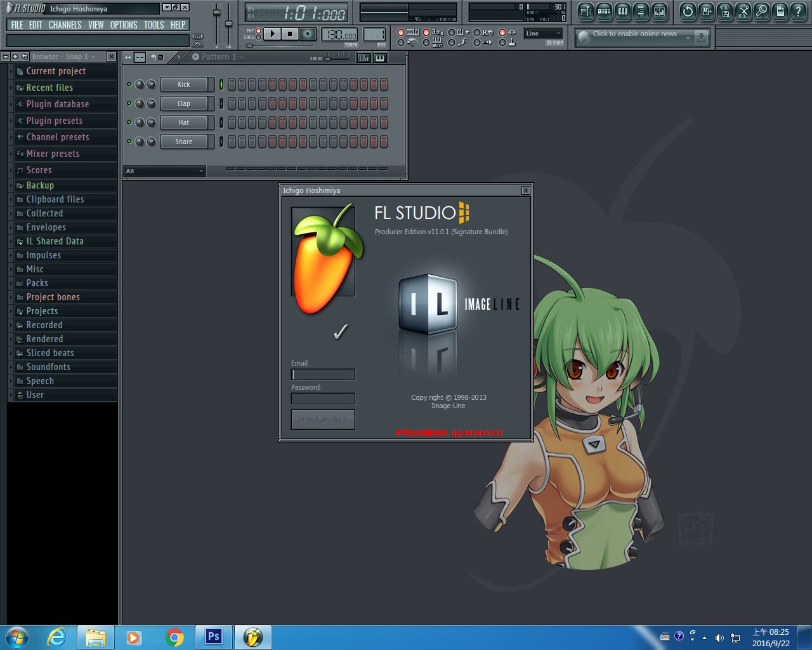Open the Playlist window from the toolbar

[x=586, y=11]
